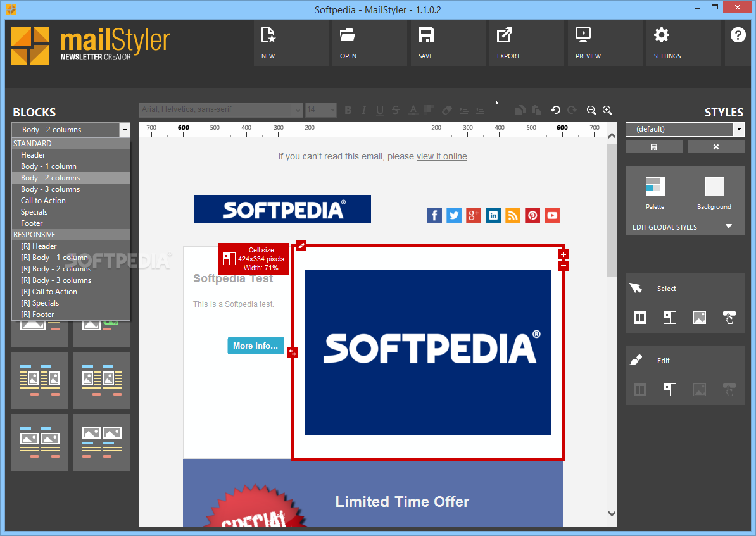This screenshot has height=536, width=756.
Task: Click the Twitter social icon
Action: coord(454,215)
